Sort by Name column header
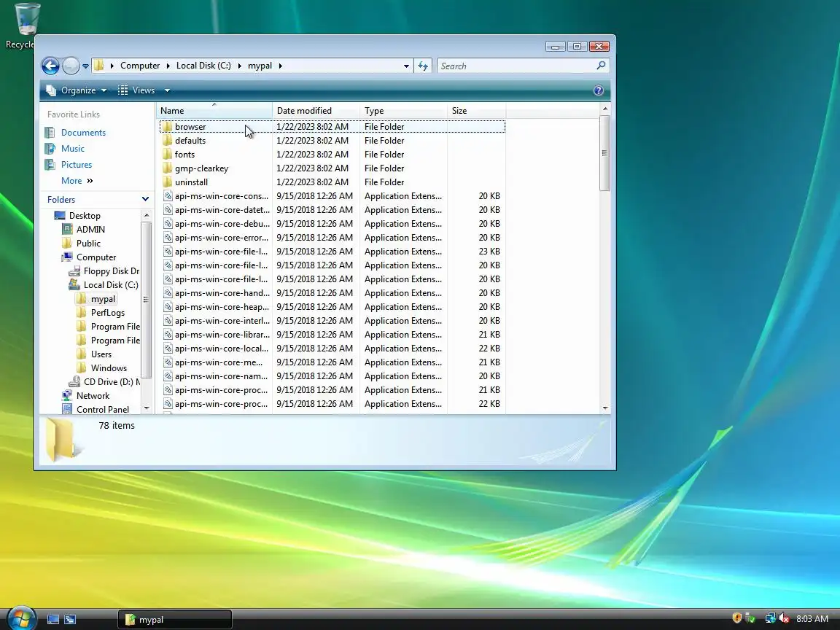The width and height of the screenshot is (840, 630). click(x=214, y=111)
